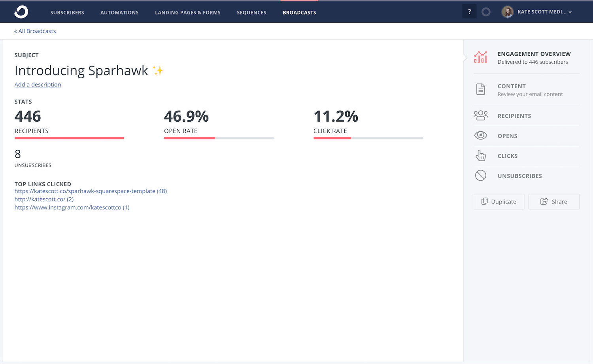Click the Kate Scott profile avatar
The height and width of the screenshot is (364, 593).
508,12
